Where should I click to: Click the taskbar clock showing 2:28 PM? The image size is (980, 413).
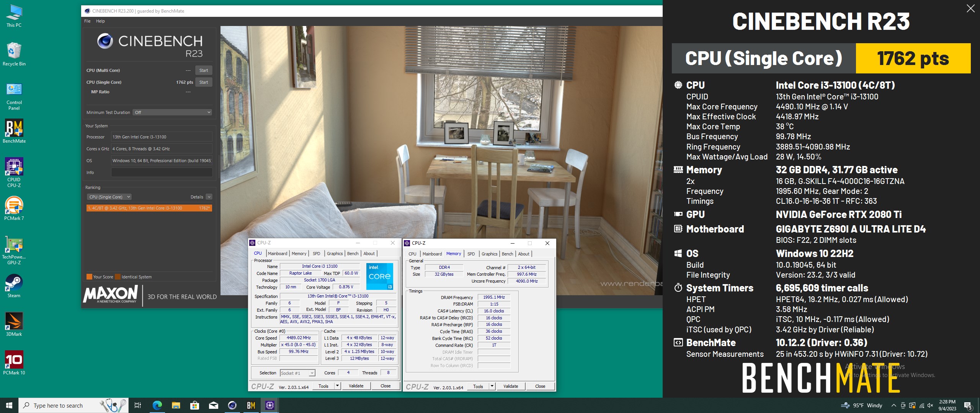(947, 405)
